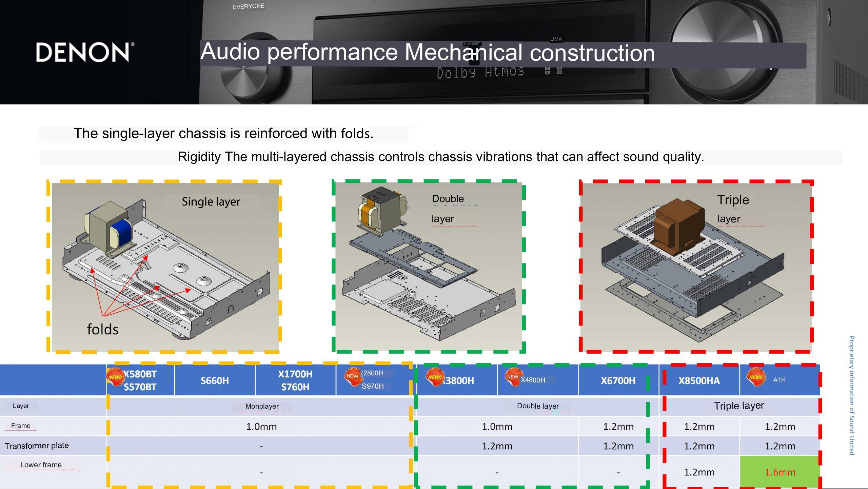Select the '(2800H S970H' column header text
Screen dimensions: 868x489
[x=373, y=379]
